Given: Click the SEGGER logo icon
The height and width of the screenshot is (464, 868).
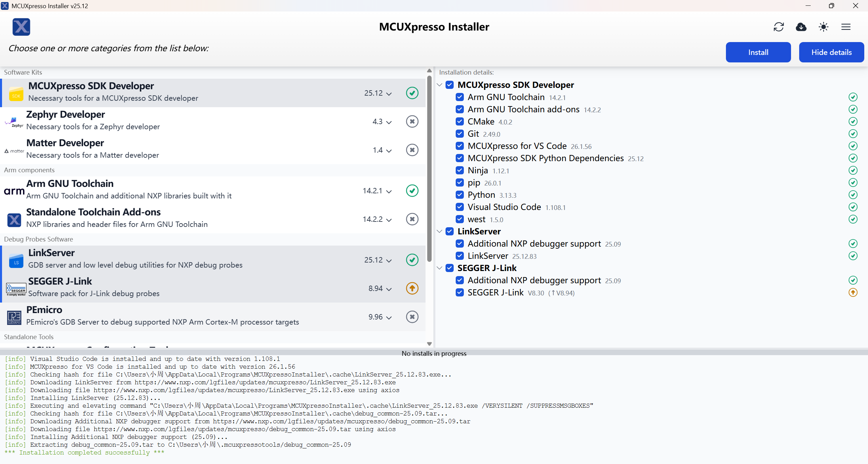Looking at the screenshot, I should tap(16, 289).
